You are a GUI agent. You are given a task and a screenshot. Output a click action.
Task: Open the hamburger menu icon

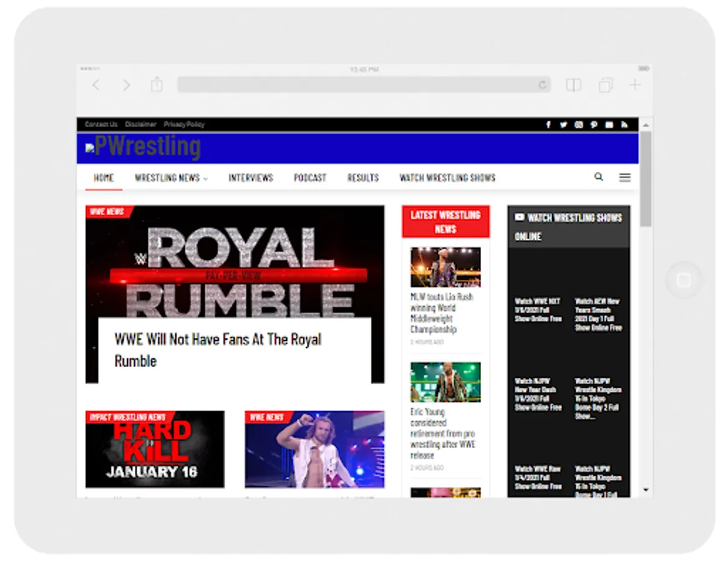point(625,177)
